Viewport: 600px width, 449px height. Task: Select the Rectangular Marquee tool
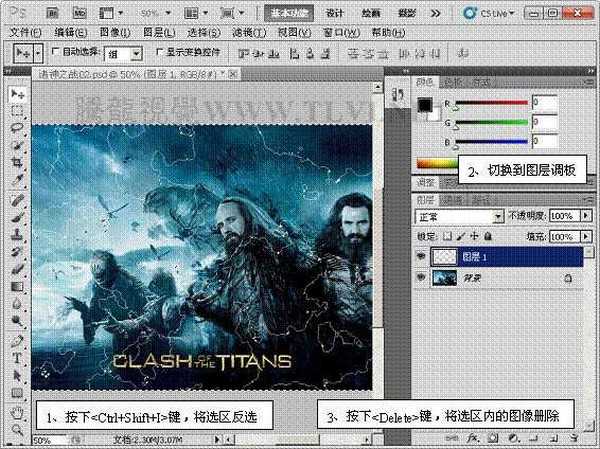click(17, 111)
